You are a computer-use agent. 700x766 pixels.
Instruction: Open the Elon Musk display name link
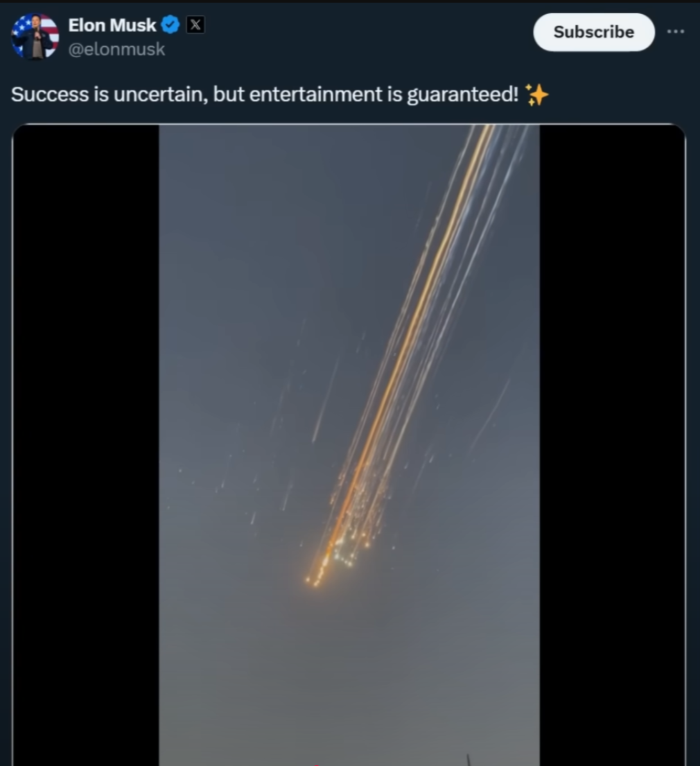pyautogui.click(x=112, y=25)
